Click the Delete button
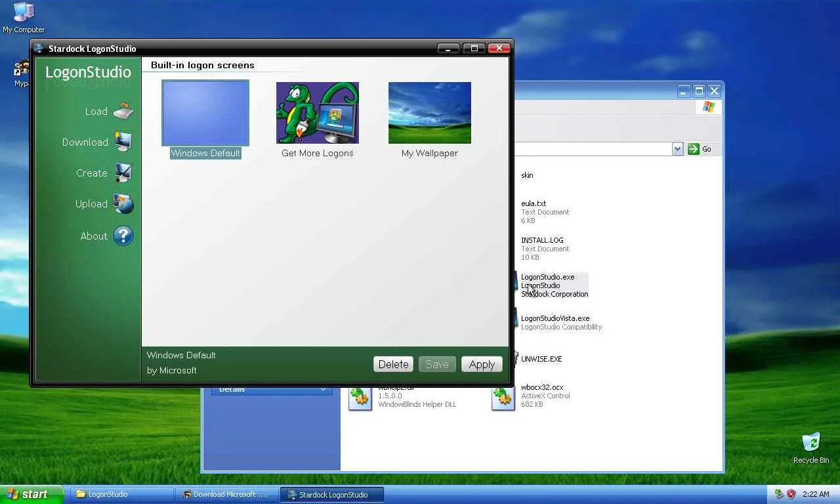The image size is (840, 504). [x=394, y=364]
